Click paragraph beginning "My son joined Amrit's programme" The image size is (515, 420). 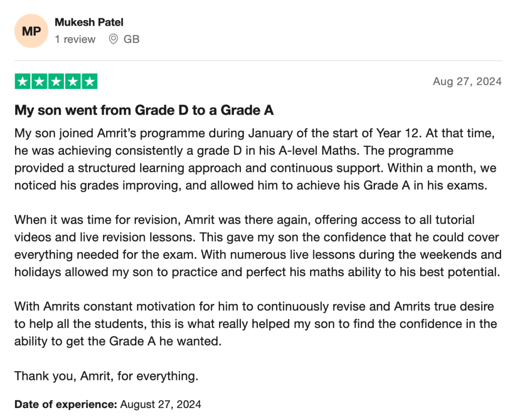(x=255, y=159)
